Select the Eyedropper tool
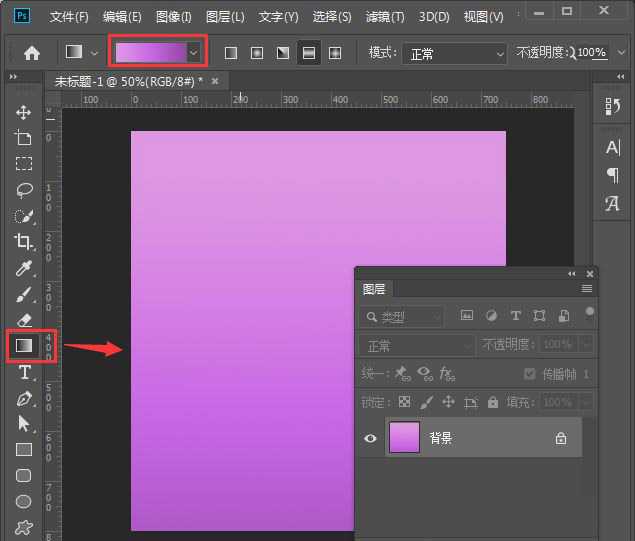The height and width of the screenshot is (541, 635). pos(23,268)
